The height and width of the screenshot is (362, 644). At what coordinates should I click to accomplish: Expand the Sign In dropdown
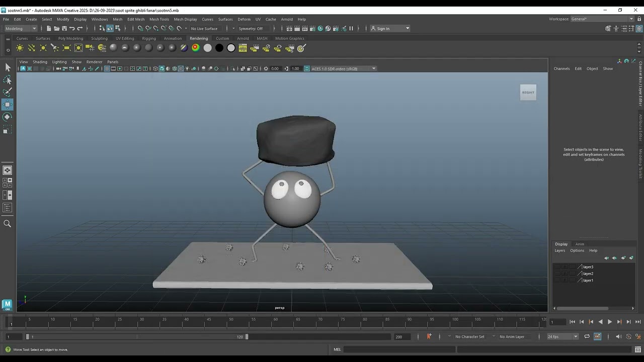coord(390,29)
